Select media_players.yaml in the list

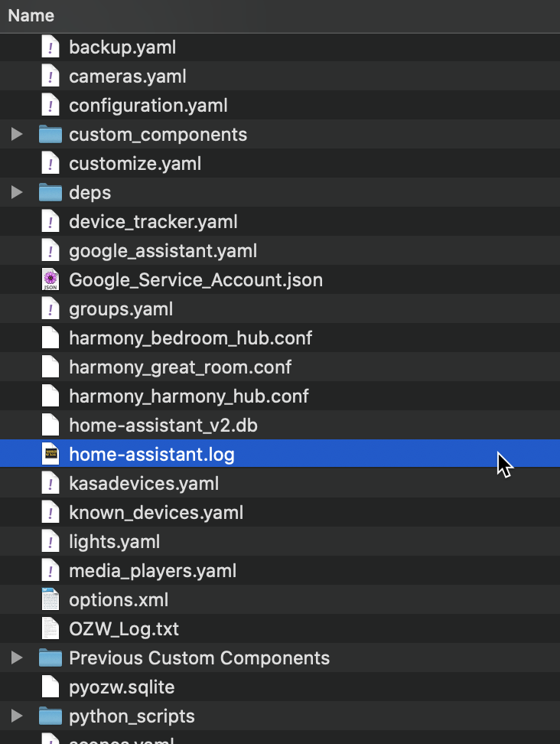click(152, 571)
